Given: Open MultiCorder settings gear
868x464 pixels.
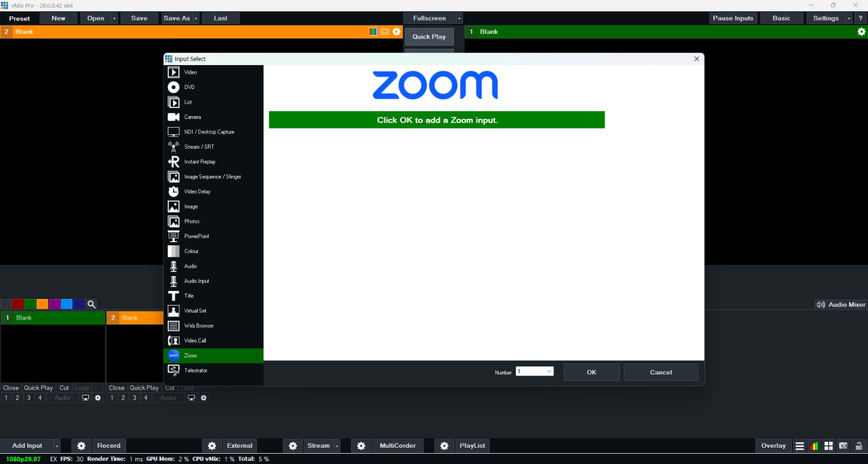Looking at the screenshot, I should [x=362, y=446].
